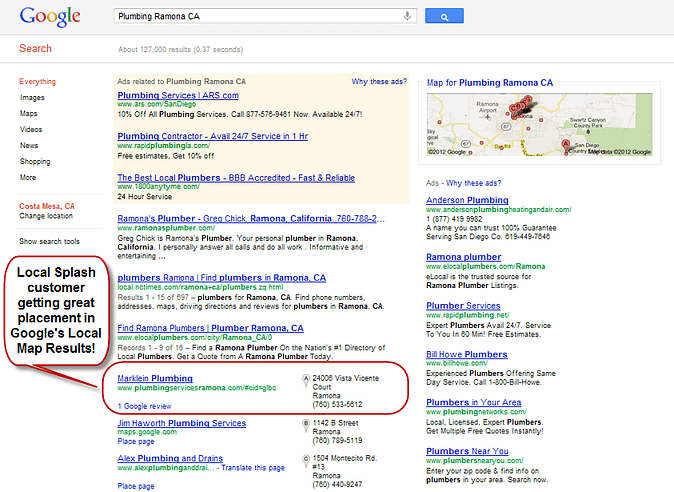Click Map for Plumbing Ramona CA heading

tap(490, 83)
